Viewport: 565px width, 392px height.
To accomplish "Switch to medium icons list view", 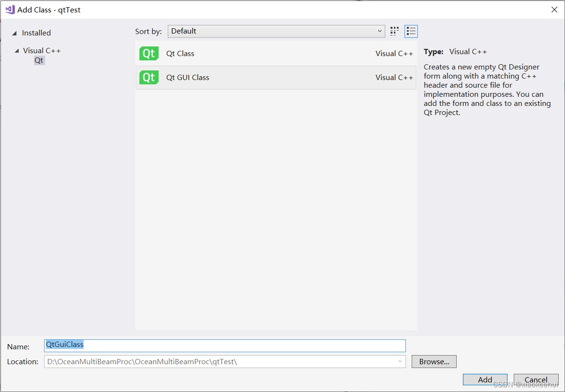I will tap(411, 31).
